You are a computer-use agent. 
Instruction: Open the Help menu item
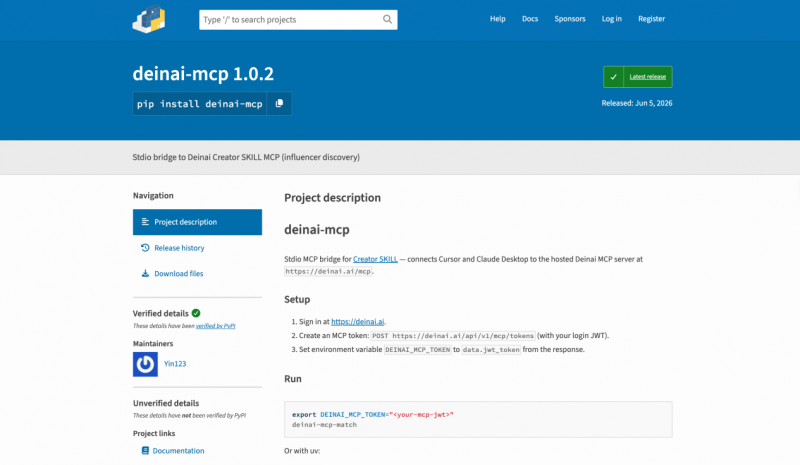point(497,19)
